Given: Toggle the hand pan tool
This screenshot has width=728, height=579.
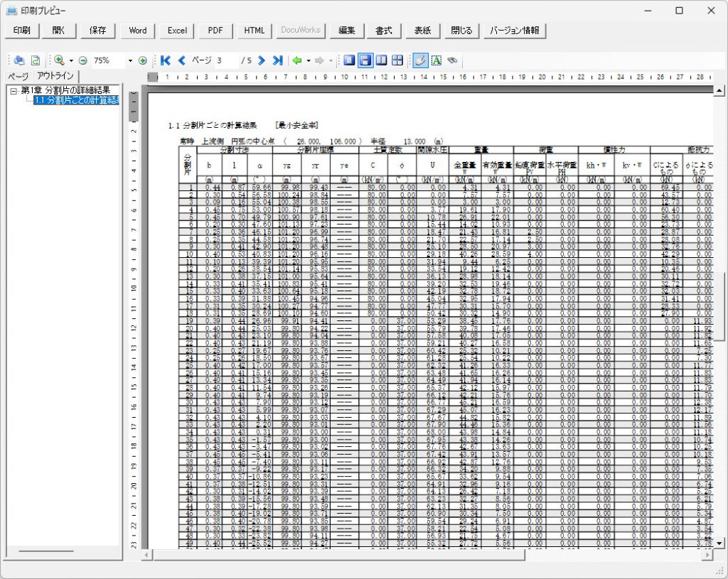Looking at the screenshot, I should (x=420, y=60).
